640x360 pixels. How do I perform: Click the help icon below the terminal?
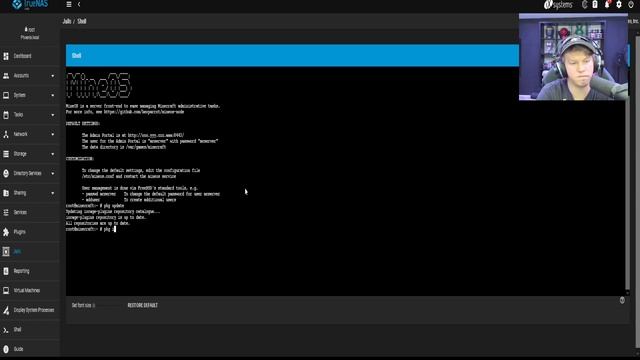tap(622, 300)
